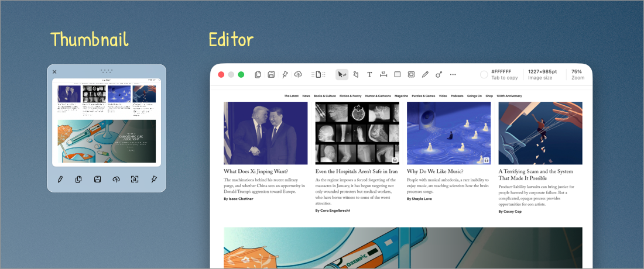Open Puzzles & Games in the site navigation

coord(423,96)
